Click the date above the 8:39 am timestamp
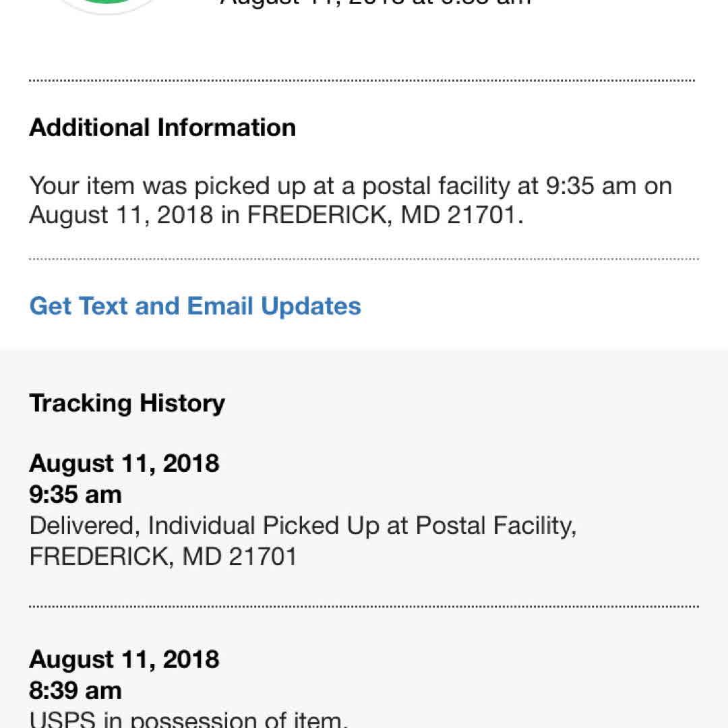 click(x=124, y=659)
